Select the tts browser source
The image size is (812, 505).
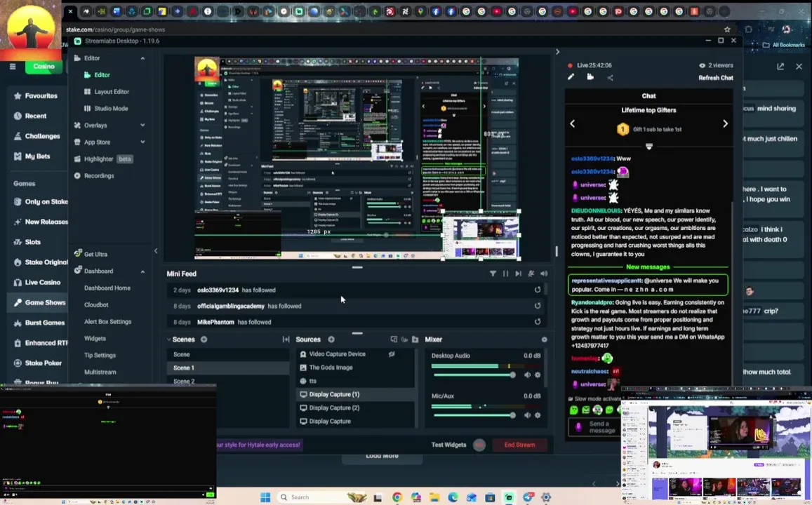coord(313,381)
